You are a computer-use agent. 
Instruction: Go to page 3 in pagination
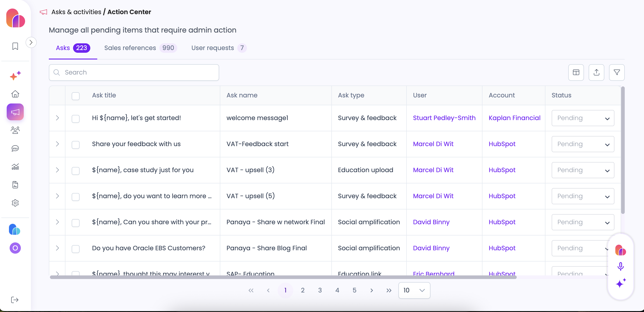[320, 290]
